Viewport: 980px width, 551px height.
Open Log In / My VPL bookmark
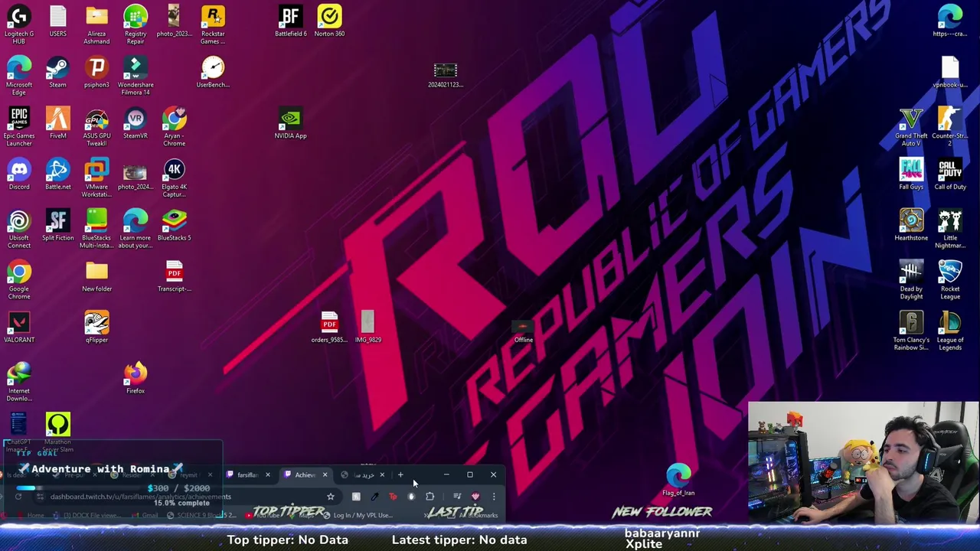(358, 515)
